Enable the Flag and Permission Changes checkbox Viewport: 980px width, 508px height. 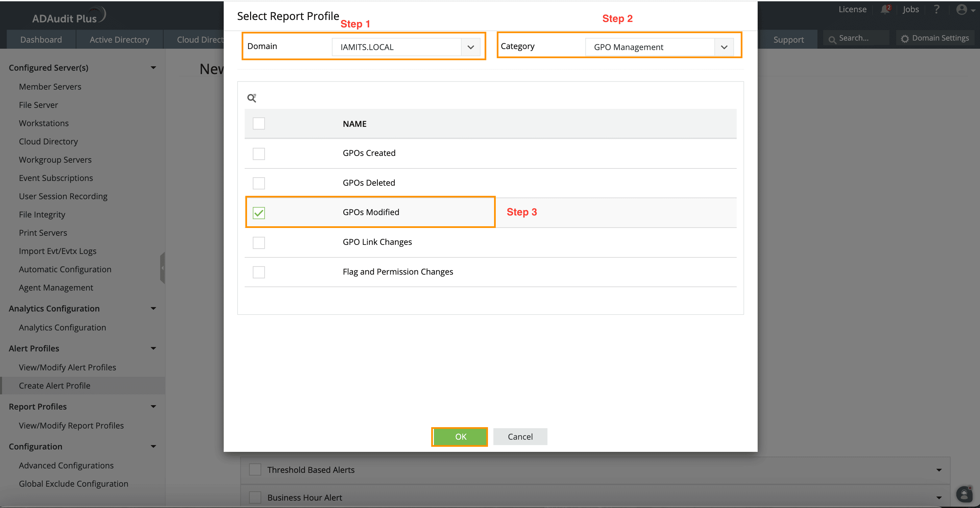[x=259, y=272]
